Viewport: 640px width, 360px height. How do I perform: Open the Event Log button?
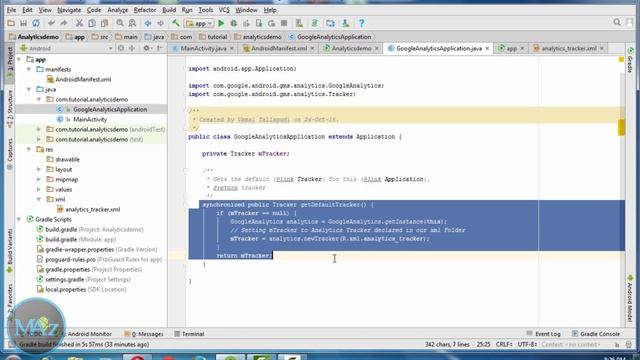pyautogui.click(x=543, y=334)
